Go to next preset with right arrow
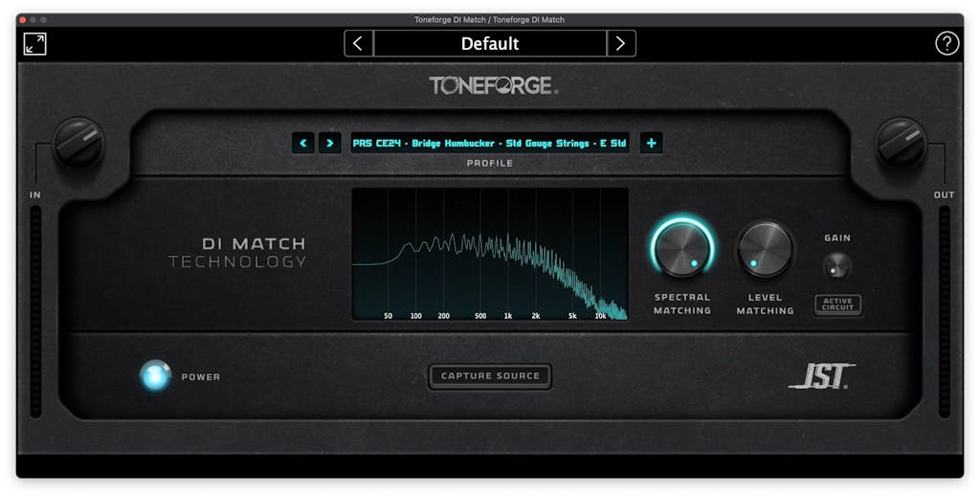Image resolution: width=980 pixels, height=497 pixels. point(621,44)
